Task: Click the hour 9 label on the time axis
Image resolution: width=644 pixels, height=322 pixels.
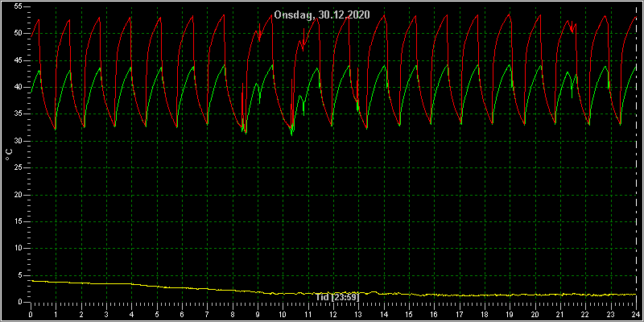Action: click(x=258, y=315)
